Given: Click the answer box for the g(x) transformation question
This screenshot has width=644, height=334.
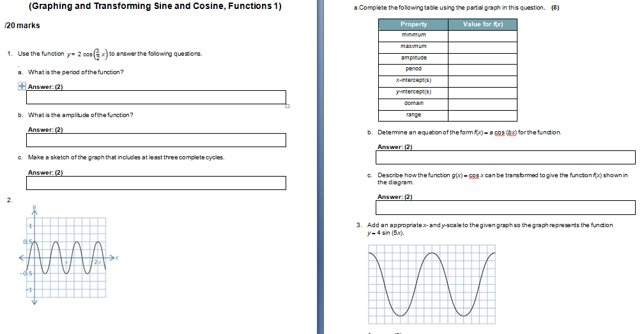Looking at the screenshot, I should coord(505,208).
